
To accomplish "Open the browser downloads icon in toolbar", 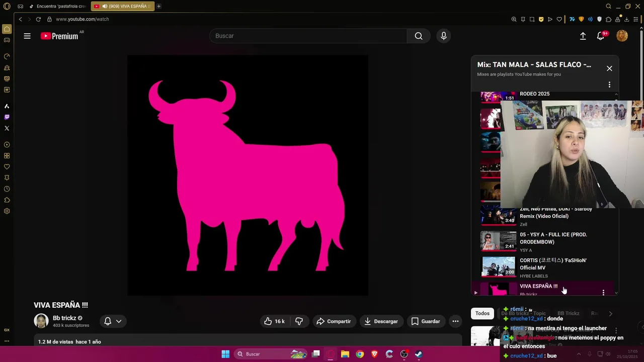I will [x=627, y=19].
